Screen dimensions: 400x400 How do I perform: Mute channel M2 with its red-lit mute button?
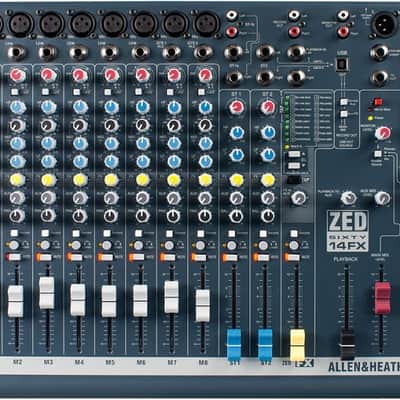(x=13, y=257)
